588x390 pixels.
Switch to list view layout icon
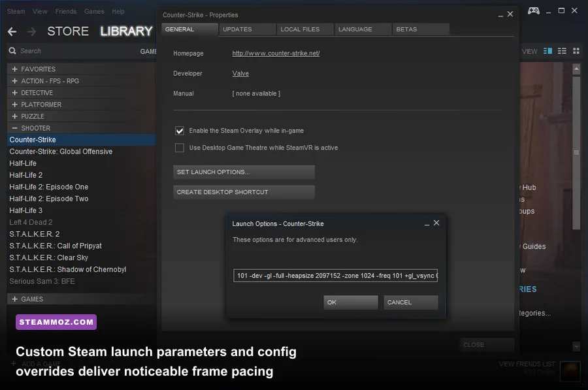pyautogui.click(x=562, y=51)
